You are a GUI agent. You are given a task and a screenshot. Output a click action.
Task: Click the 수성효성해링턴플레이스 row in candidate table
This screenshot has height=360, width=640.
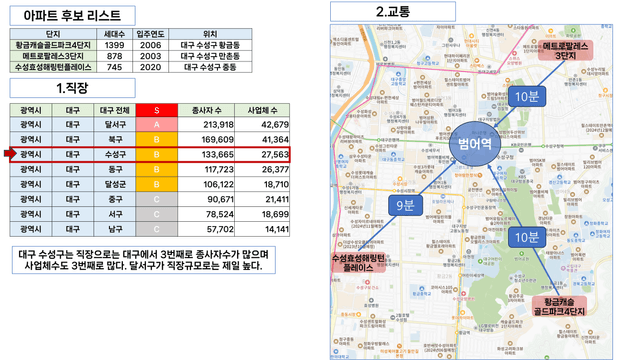tap(131, 67)
